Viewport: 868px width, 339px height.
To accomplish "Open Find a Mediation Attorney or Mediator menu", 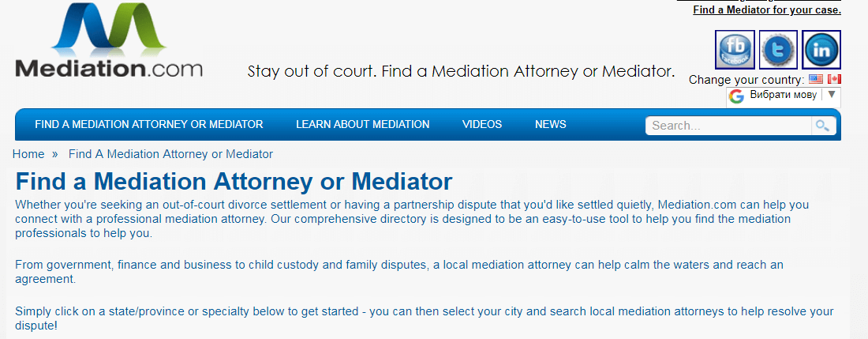I will [149, 125].
